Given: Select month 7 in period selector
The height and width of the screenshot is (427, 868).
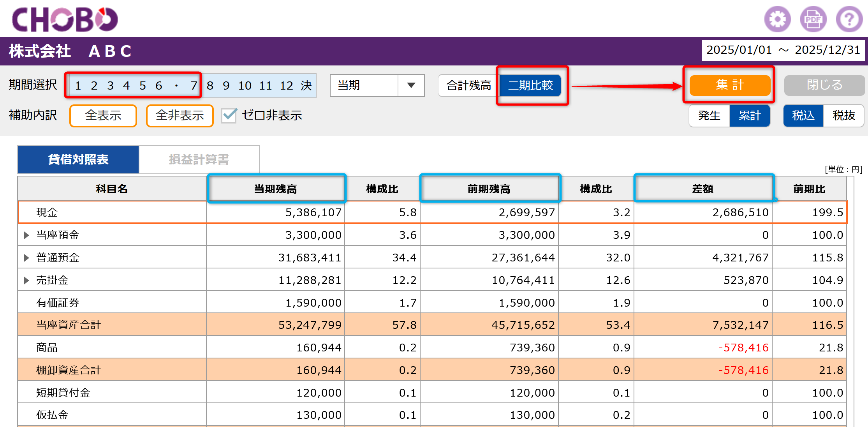Looking at the screenshot, I should point(194,86).
